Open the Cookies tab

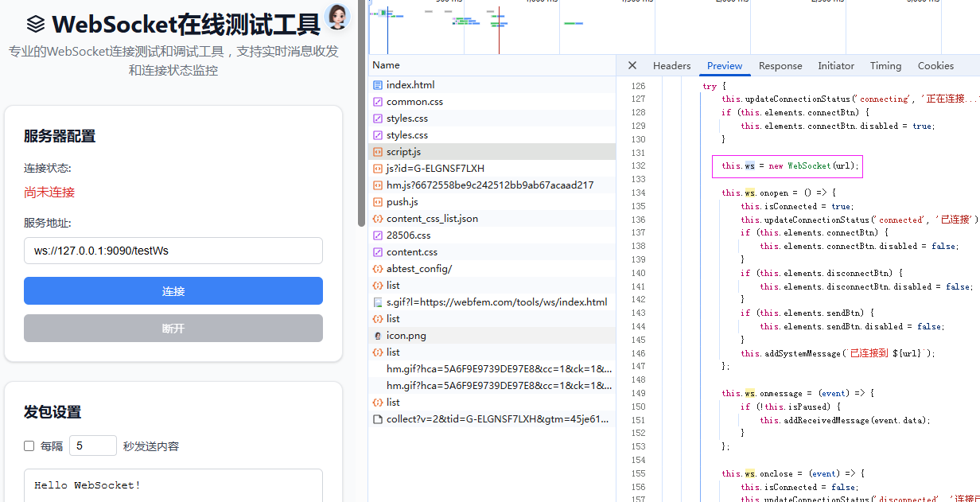pos(935,66)
